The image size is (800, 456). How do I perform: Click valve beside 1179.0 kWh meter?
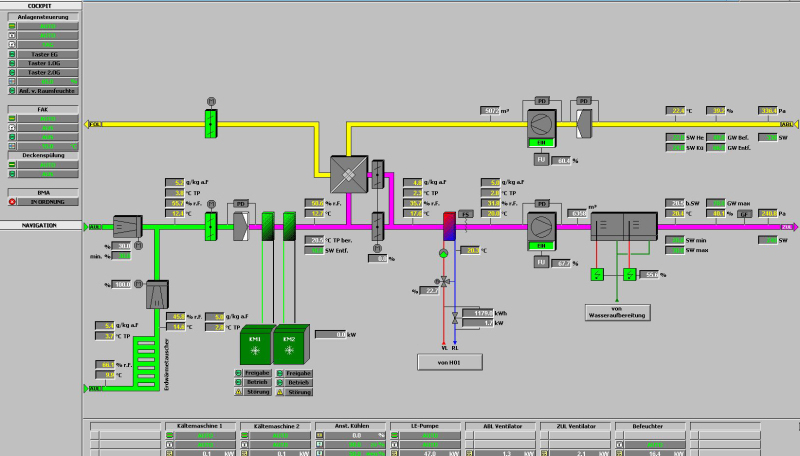point(455,318)
